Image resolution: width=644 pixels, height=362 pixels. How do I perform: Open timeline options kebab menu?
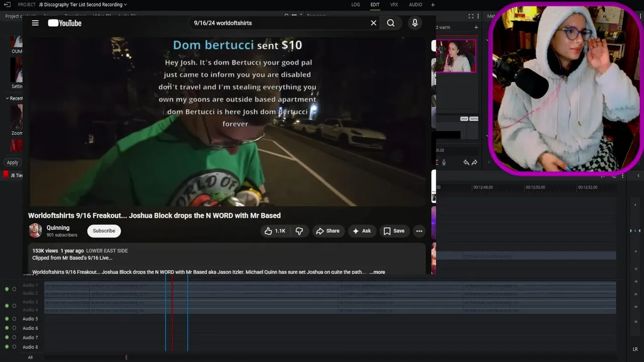point(623,175)
